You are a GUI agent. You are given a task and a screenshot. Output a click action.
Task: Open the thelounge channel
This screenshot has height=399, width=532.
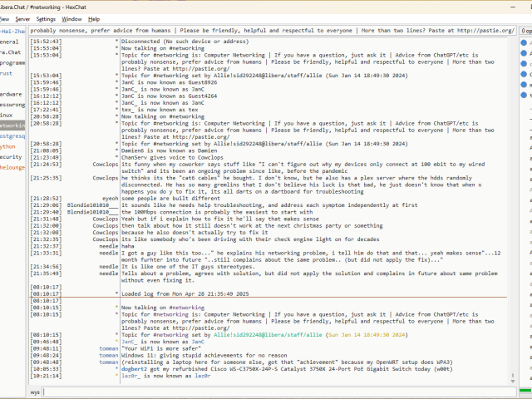click(12, 166)
